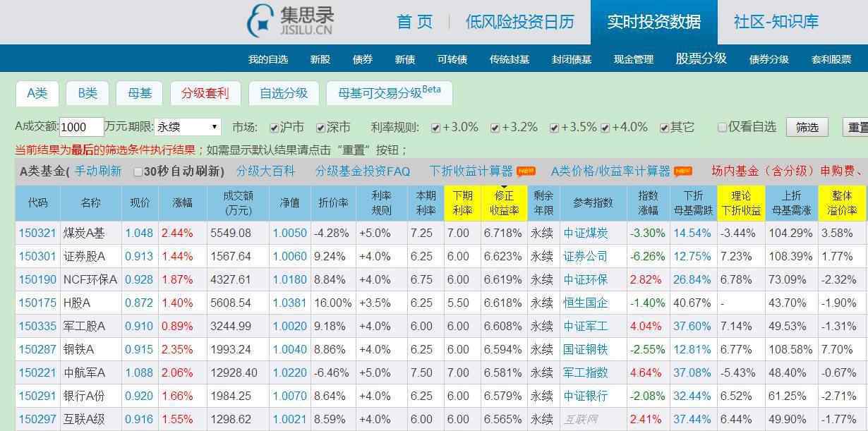
Task: Click the Jisilu site logo
Action: 290,21
